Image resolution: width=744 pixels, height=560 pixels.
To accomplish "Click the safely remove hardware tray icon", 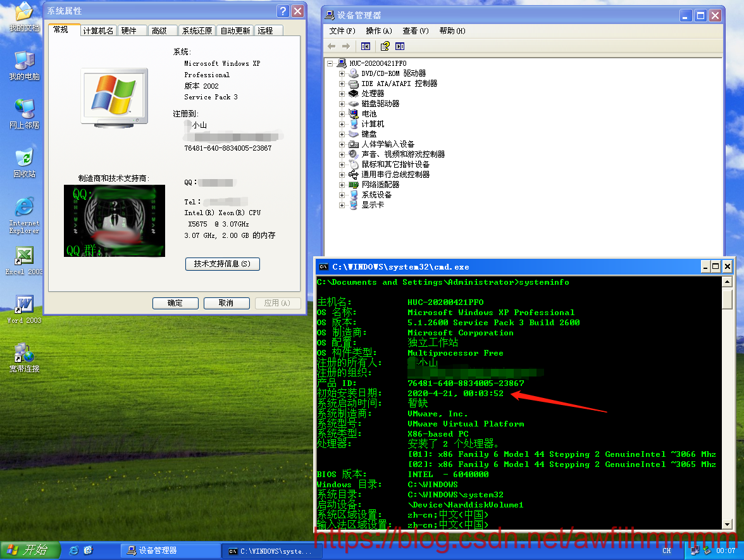I will coord(707,551).
